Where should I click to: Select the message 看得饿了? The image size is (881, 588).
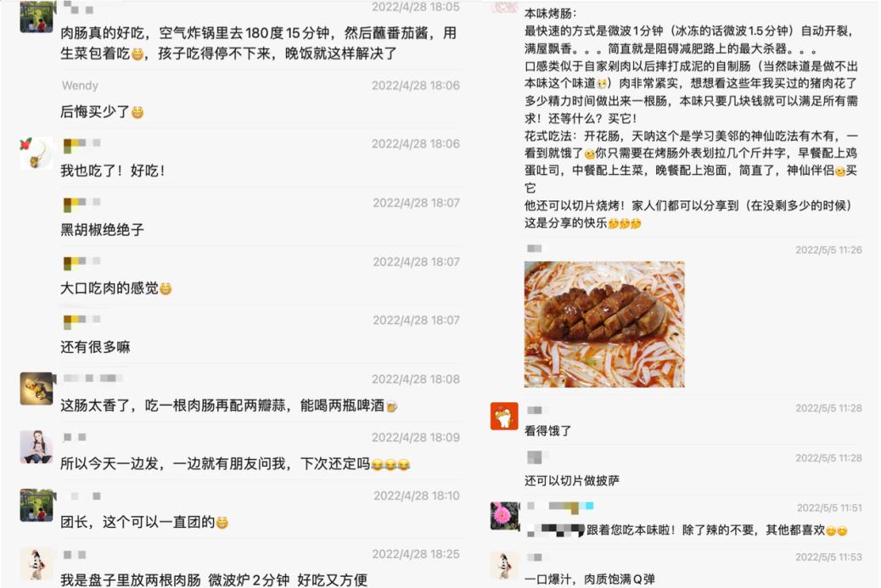547,431
